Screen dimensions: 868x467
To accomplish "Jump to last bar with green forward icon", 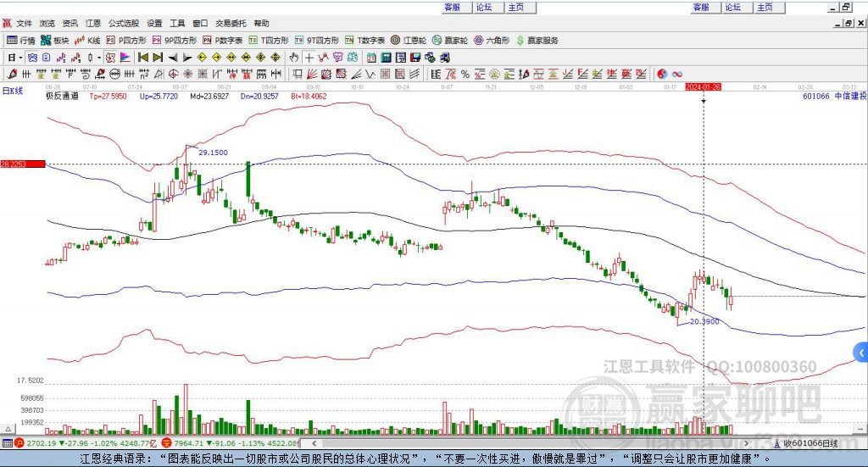I will point(158,58).
